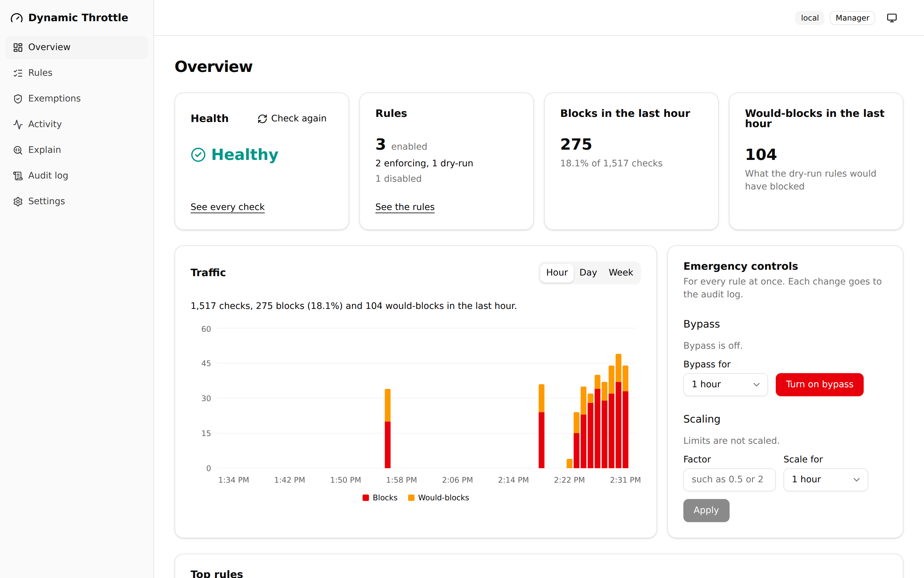
Task: Click the Audit log scroll icon
Action: [18, 175]
